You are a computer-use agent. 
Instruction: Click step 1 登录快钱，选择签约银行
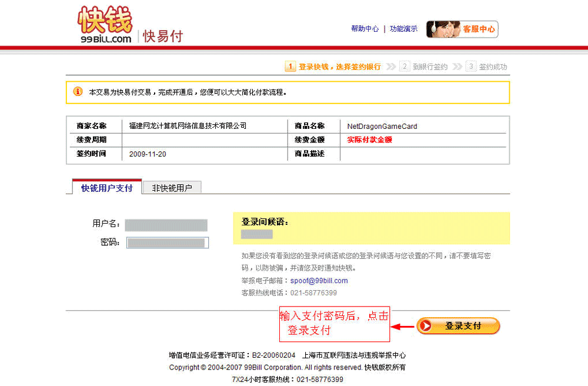click(x=333, y=66)
